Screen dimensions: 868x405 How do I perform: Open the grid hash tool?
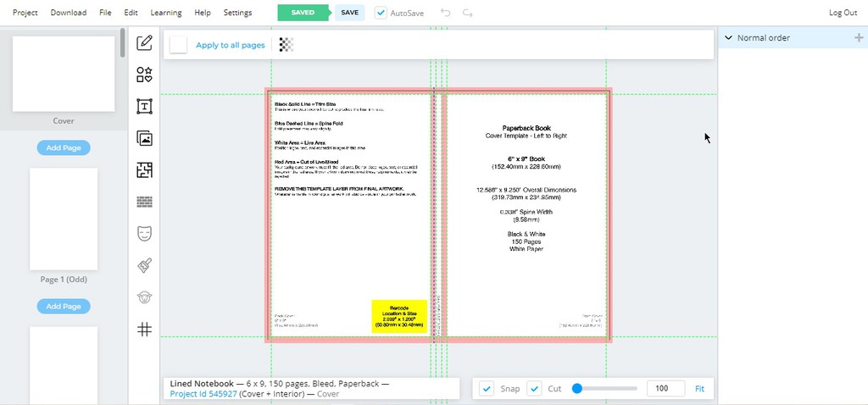(144, 330)
